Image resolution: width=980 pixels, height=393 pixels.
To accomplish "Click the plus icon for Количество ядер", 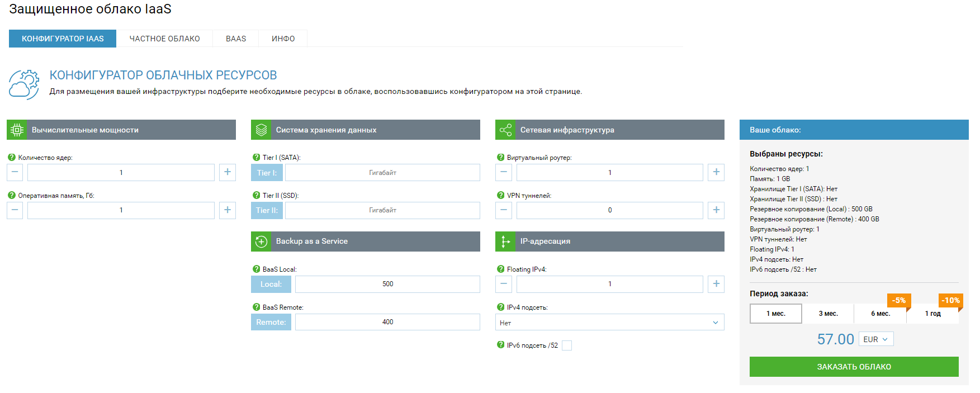I will coord(227,172).
